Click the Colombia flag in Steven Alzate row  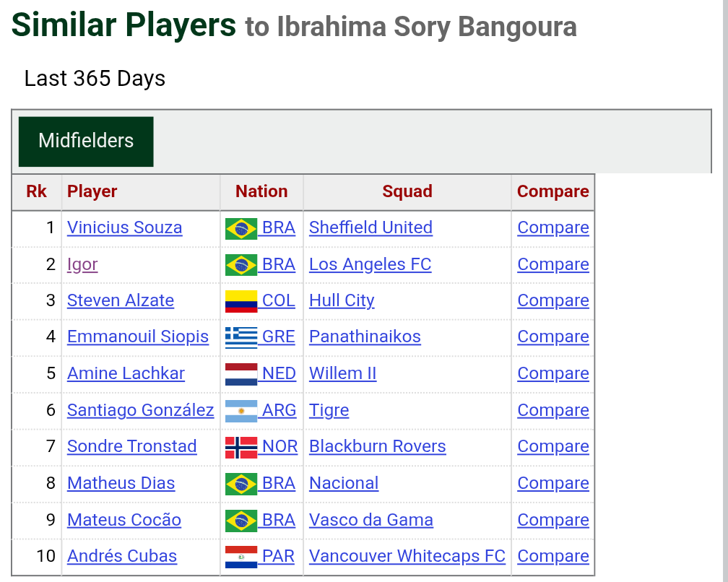tap(241, 301)
